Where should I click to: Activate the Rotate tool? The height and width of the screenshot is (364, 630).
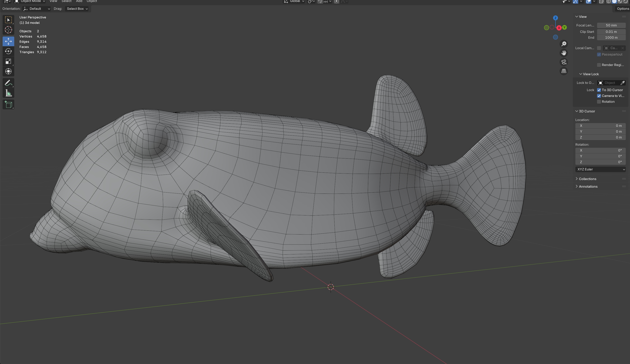(8, 51)
